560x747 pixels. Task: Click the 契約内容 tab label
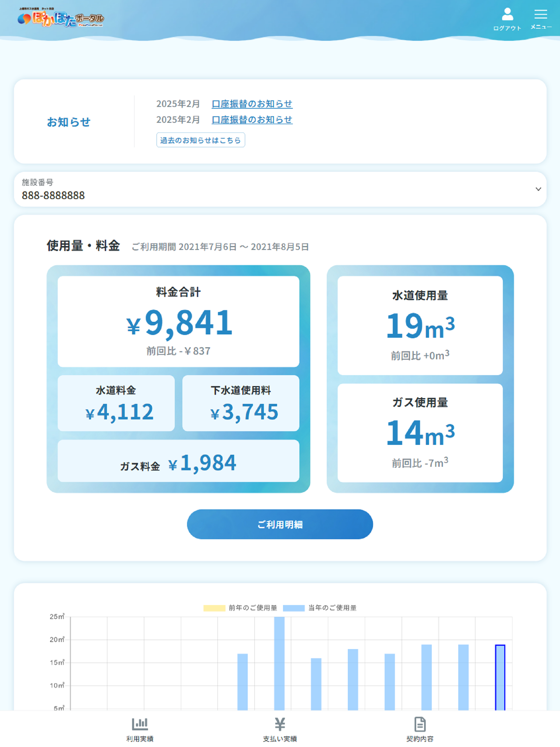pos(420,739)
